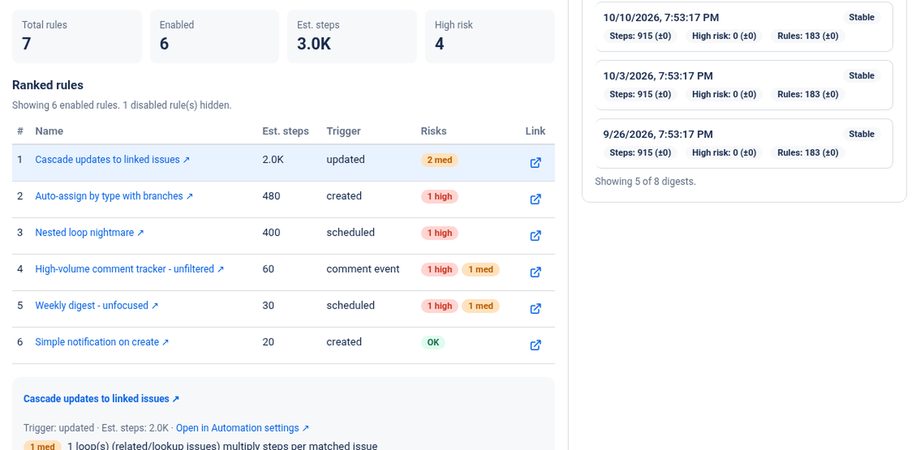Viewport: 920px width, 450px height.
Task: Click the comment event trigger cell
Action: [363, 269]
